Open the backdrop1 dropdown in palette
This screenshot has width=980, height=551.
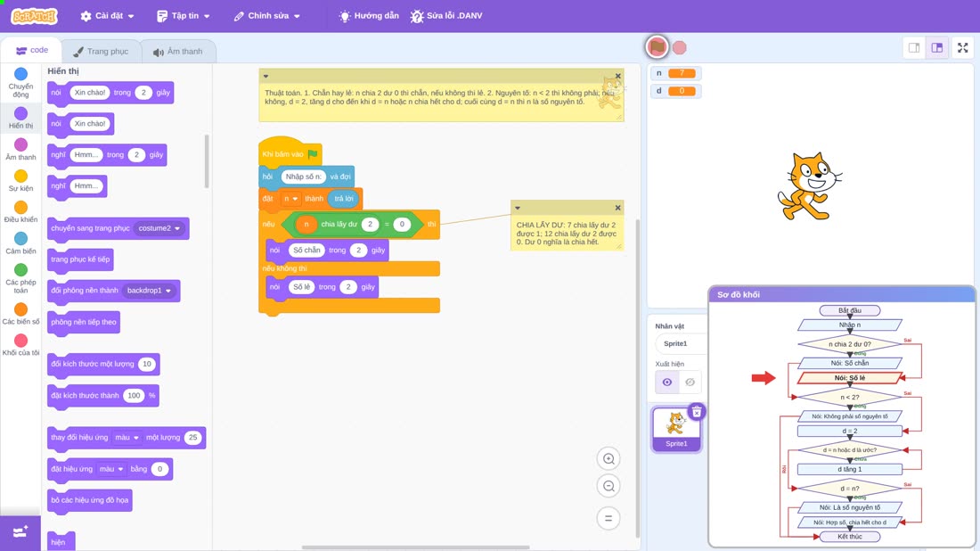(149, 290)
